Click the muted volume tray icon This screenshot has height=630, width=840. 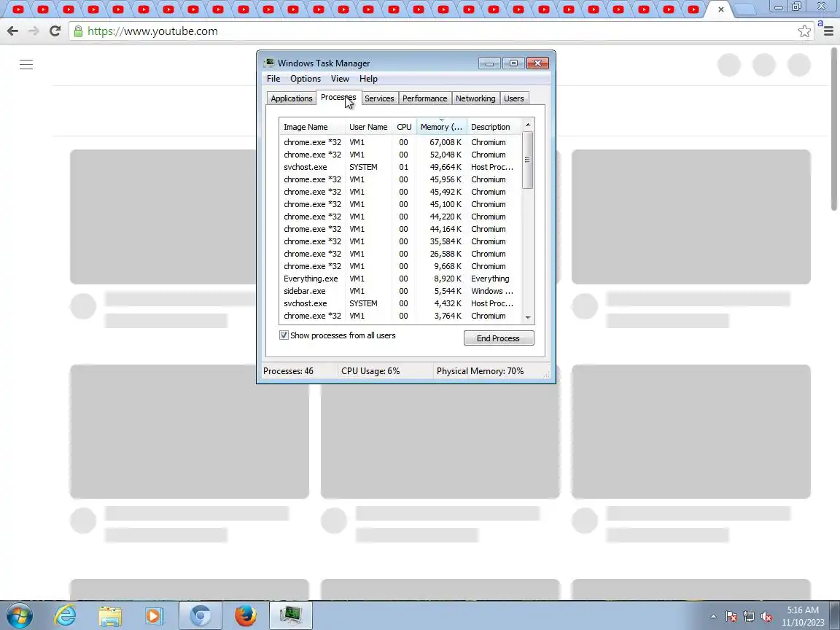point(766,617)
